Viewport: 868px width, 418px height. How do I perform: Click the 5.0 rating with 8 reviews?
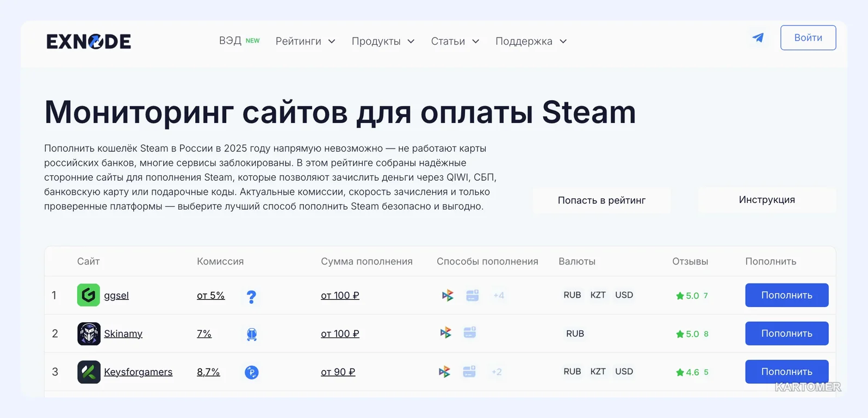point(692,334)
